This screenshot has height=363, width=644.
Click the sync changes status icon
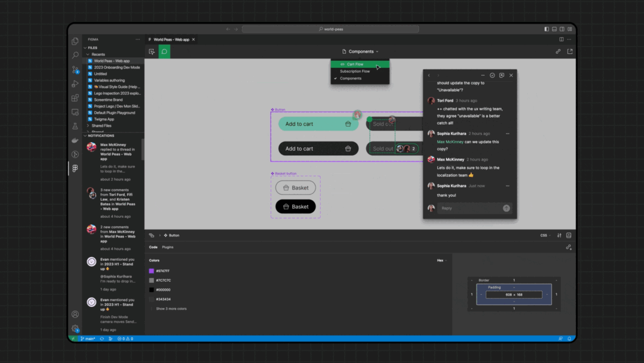(x=102, y=339)
